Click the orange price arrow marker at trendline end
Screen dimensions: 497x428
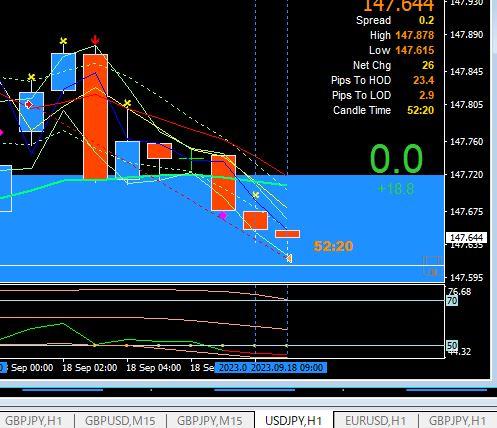289,258
